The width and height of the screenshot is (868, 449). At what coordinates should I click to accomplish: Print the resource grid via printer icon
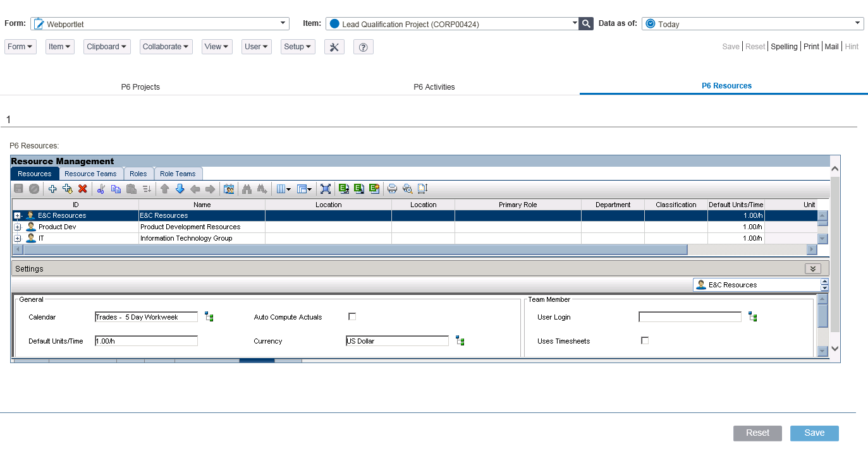point(392,188)
